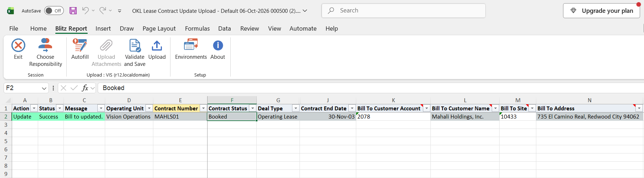Open Choose Responsibility
The height and width of the screenshot is (178, 644).
pos(45,53)
